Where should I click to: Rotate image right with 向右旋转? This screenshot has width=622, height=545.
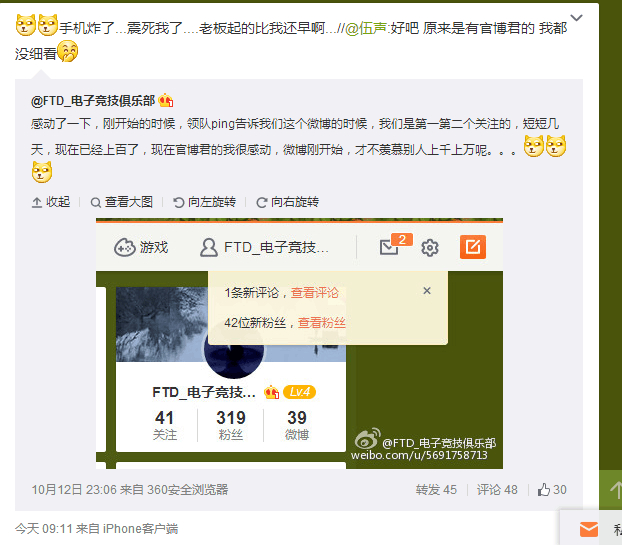(288, 202)
